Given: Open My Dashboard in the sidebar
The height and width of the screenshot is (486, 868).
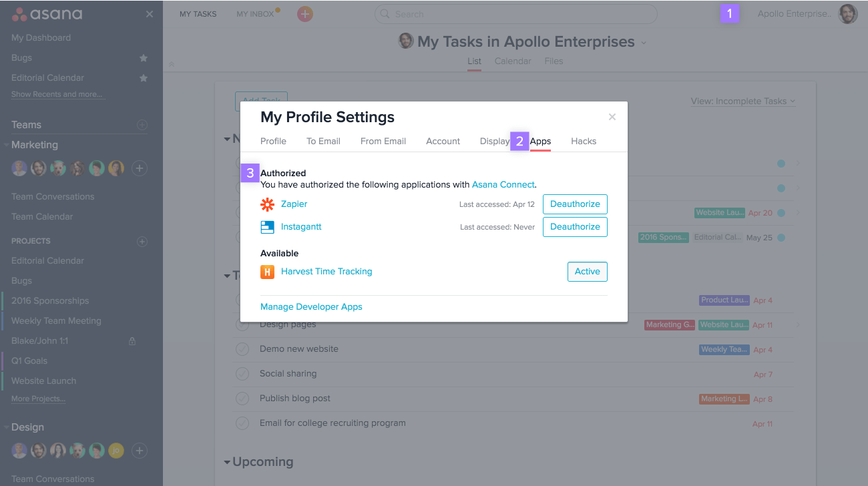Looking at the screenshot, I should pos(41,38).
